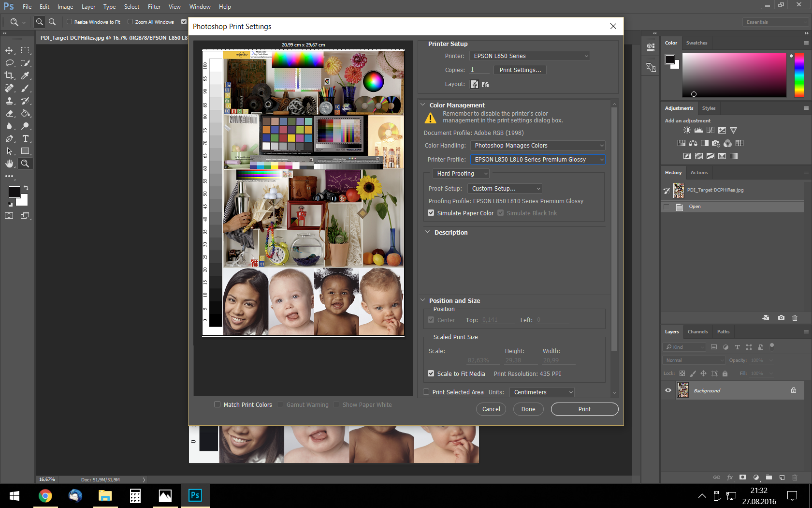Open the Printer dropdown EPSON L850 Series
This screenshot has width=812, height=508.
click(530, 56)
